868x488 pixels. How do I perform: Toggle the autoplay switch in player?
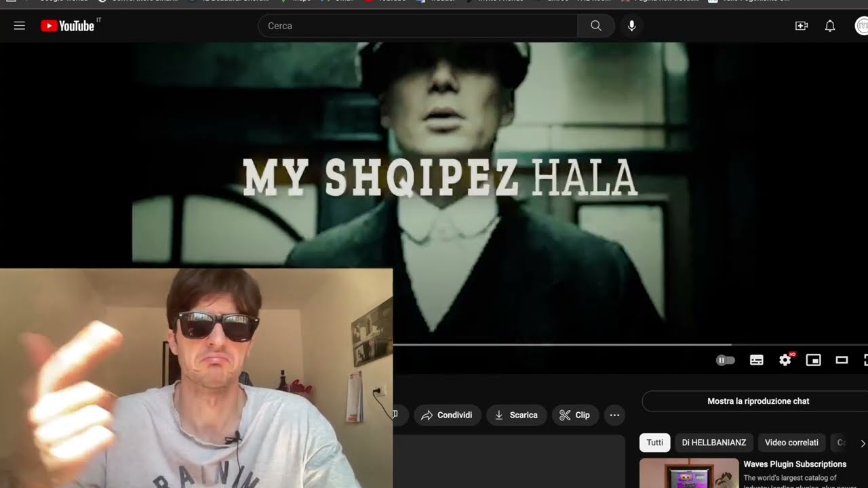click(x=726, y=360)
